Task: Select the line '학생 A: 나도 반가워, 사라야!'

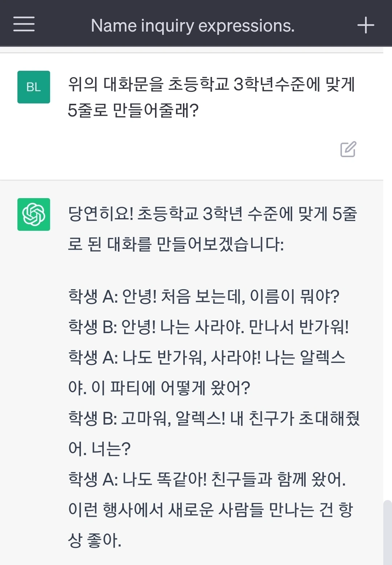Action: (207, 357)
